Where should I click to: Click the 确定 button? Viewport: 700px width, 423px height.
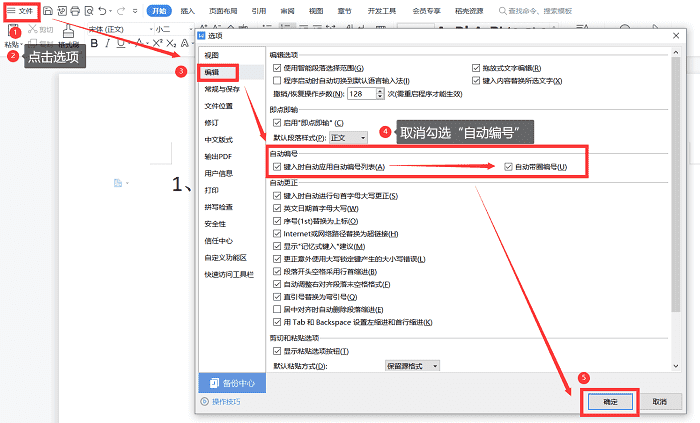click(610, 402)
